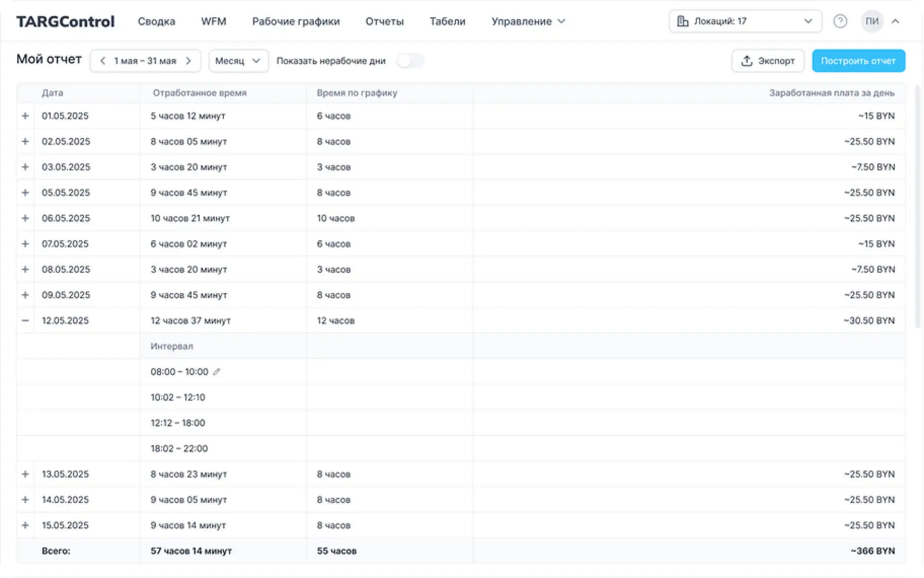The height and width of the screenshot is (578, 924).
Task: Go to next month with right arrow
Action: coord(189,61)
